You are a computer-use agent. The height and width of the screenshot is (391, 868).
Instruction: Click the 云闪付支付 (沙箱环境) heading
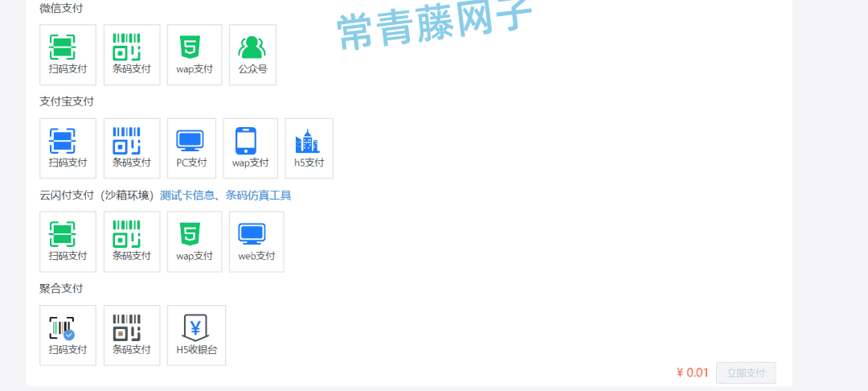coord(96,195)
